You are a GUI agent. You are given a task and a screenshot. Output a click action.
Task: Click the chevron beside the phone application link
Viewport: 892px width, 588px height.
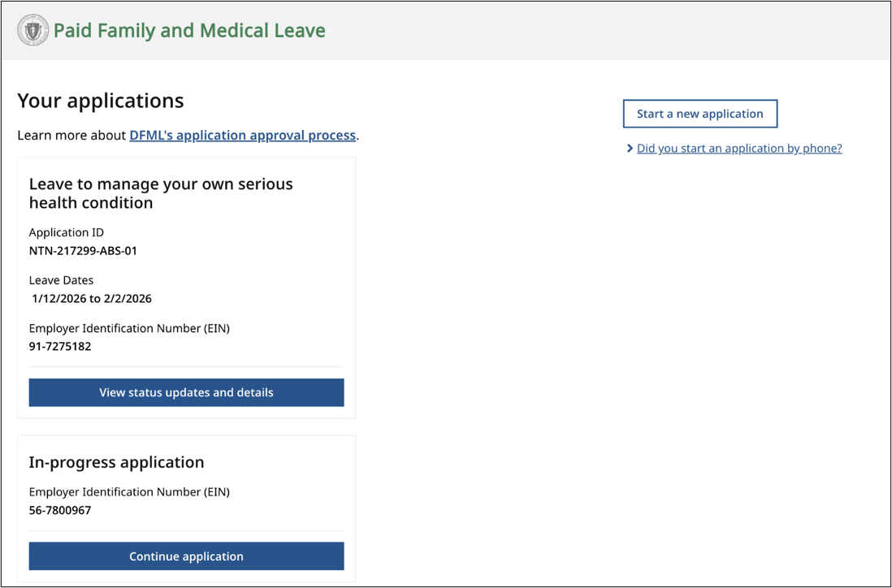630,148
